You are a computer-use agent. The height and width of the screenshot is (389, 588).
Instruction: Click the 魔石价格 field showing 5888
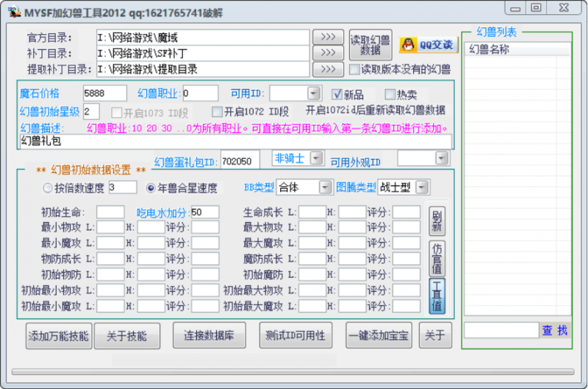click(104, 93)
